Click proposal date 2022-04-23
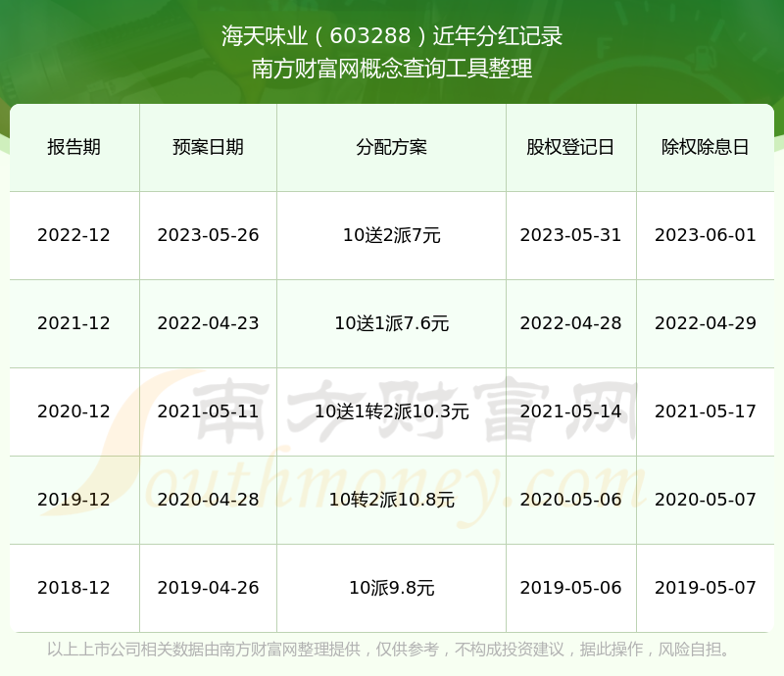784x676 pixels. coord(208,323)
